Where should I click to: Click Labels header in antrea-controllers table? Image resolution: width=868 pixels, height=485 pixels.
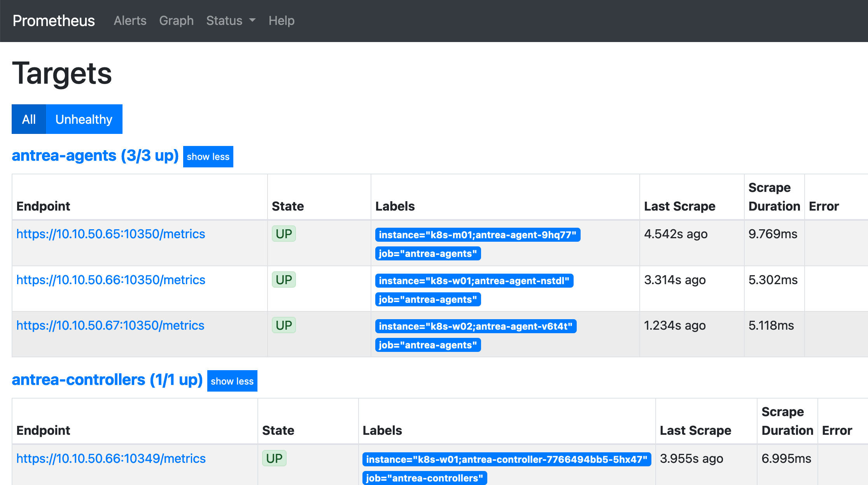[382, 430]
